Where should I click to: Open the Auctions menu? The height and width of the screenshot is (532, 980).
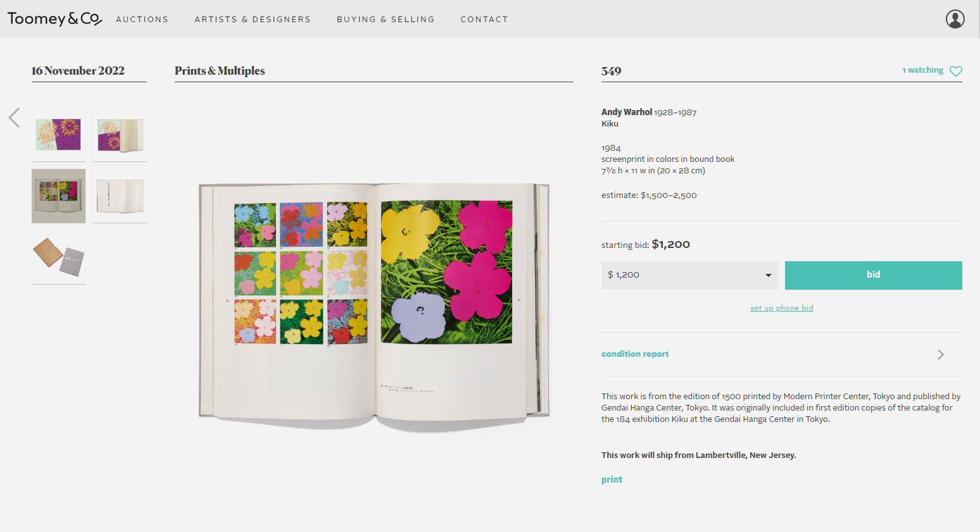(142, 20)
